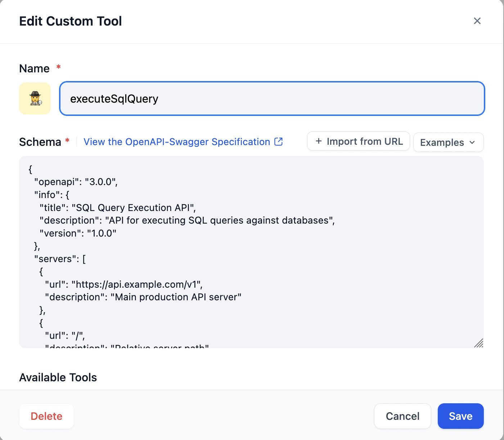504x440 pixels.
Task: Click the external link arrow icon
Action: 279,142
